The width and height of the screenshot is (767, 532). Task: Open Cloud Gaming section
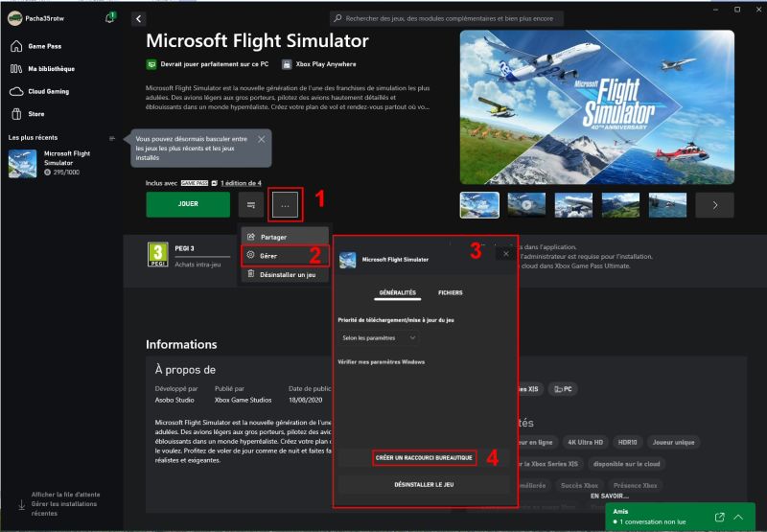(x=49, y=91)
